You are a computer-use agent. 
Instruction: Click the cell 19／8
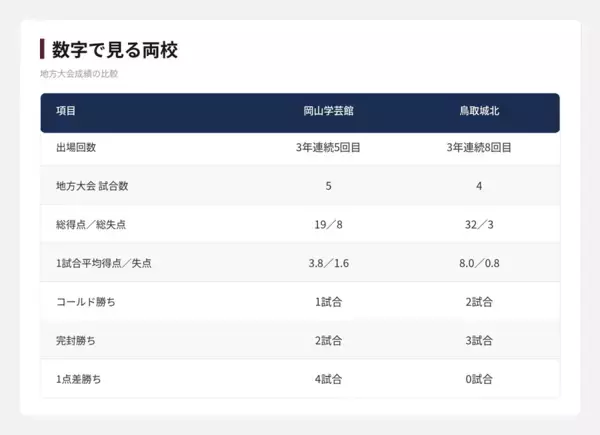[x=328, y=225]
